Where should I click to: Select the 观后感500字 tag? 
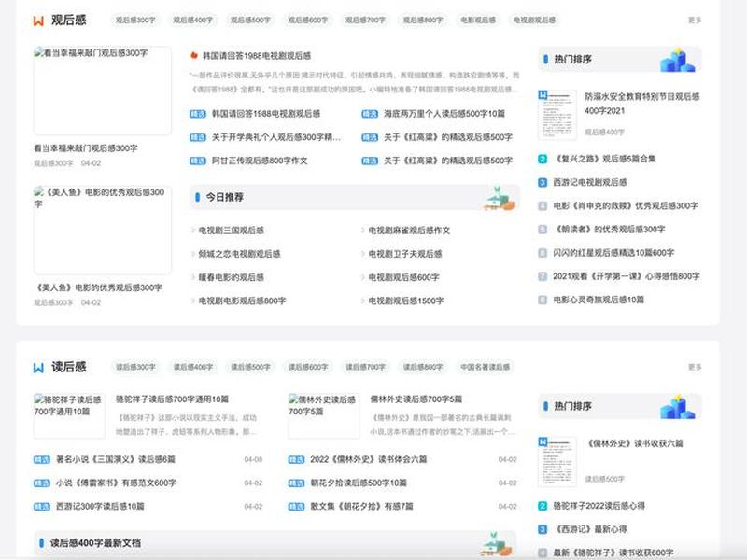[x=250, y=20]
